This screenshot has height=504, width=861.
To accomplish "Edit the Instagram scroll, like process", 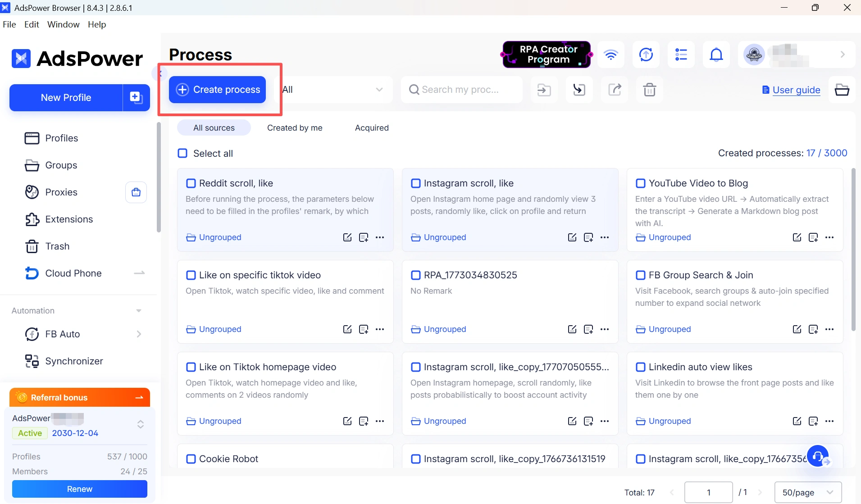I will pos(572,237).
